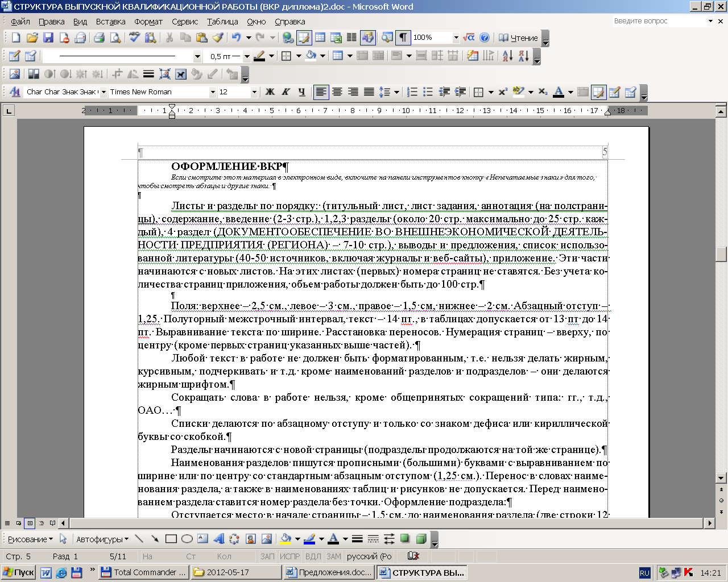Screen dimensions: 728x582
Task: Insert WordArt from the Drawing toolbar
Action: (218, 539)
